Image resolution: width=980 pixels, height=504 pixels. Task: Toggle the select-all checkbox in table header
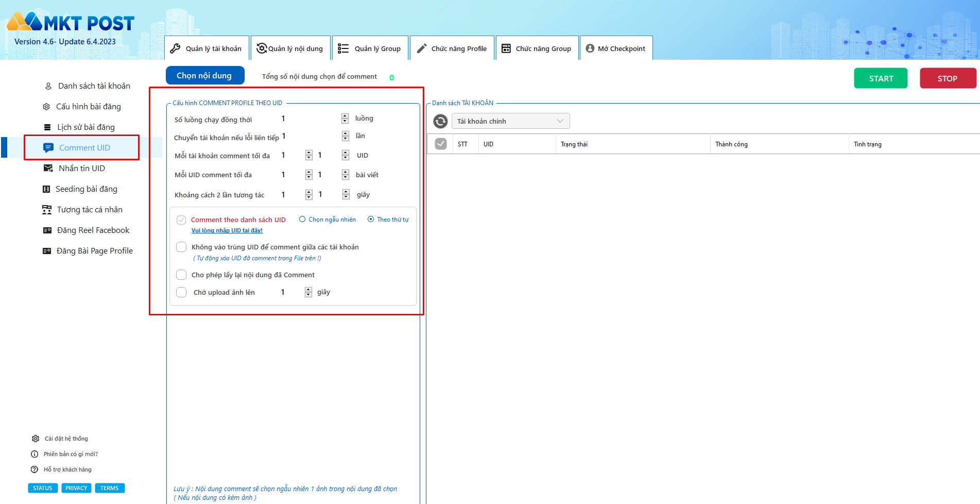click(x=441, y=144)
